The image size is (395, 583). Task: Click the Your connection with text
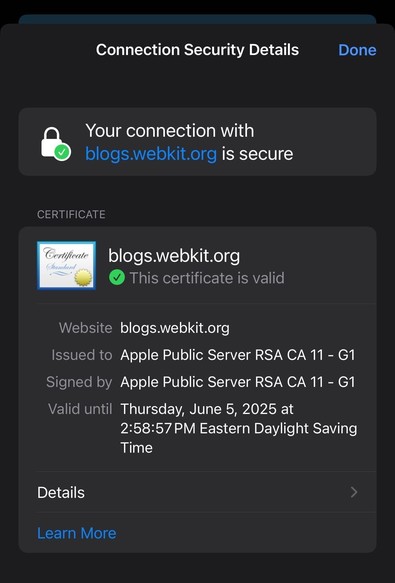pyautogui.click(x=170, y=131)
